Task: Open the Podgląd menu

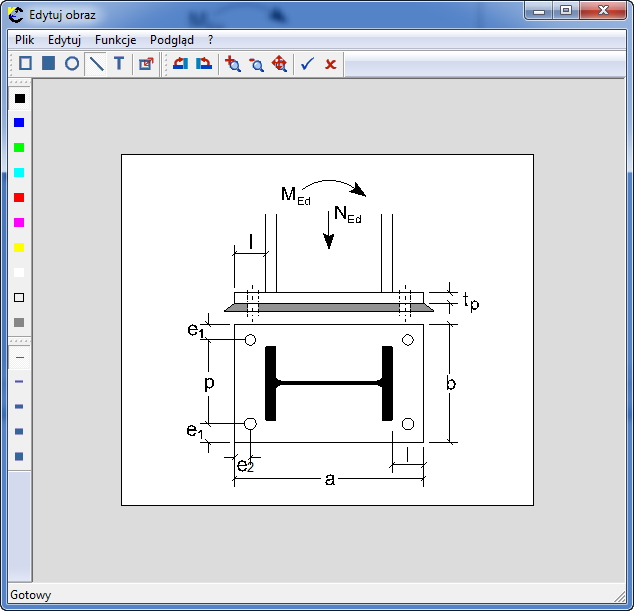Action: point(172,40)
